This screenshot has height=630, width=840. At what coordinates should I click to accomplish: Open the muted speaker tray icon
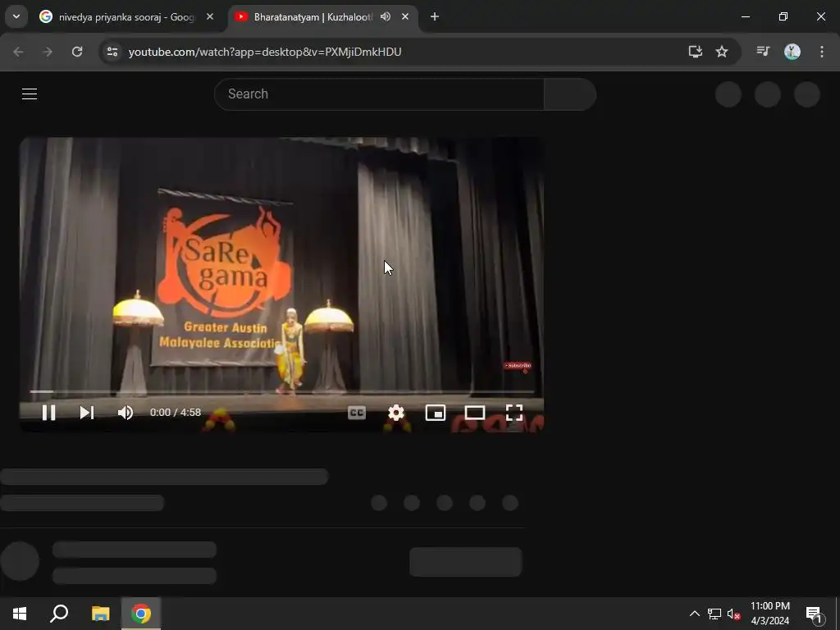733,614
